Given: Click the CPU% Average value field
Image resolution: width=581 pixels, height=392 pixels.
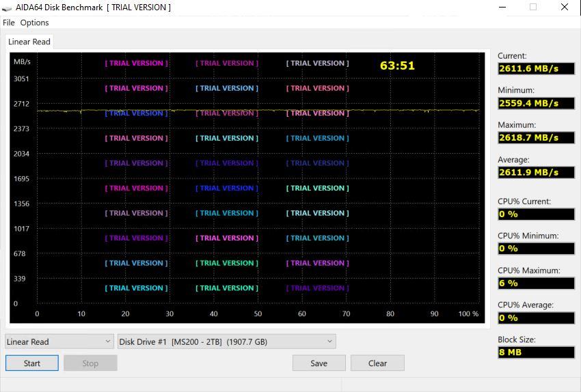Looking at the screenshot, I should pyautogui.click(x=536, y=318).
